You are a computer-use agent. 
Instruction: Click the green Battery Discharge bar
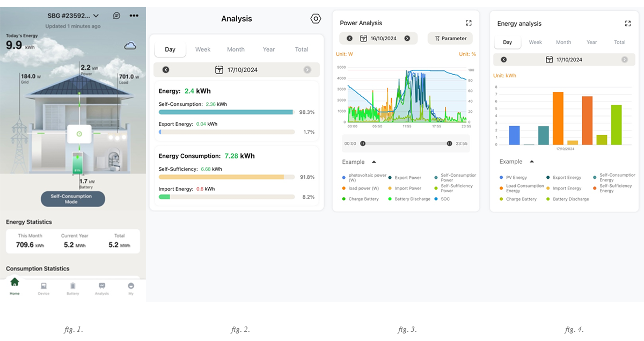616,125
